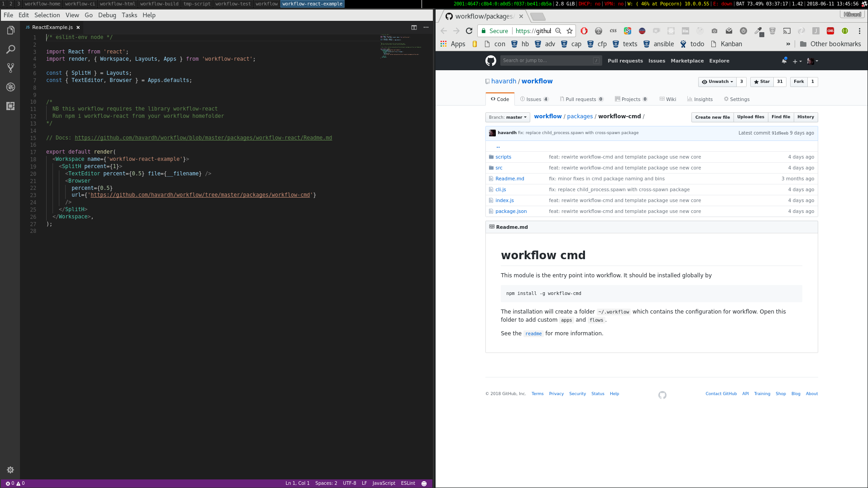Open the Explorer view in VS Code
This screenshot has width=868, height=488.
pyautogui.click(x=10, y=30)
